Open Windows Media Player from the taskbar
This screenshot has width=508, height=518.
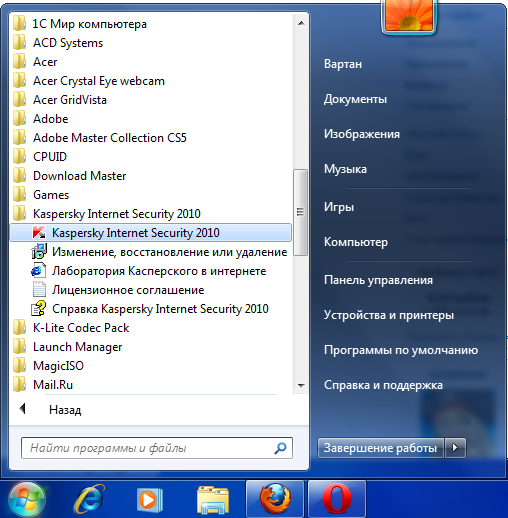pyautogui.click(x=150, y=500)
